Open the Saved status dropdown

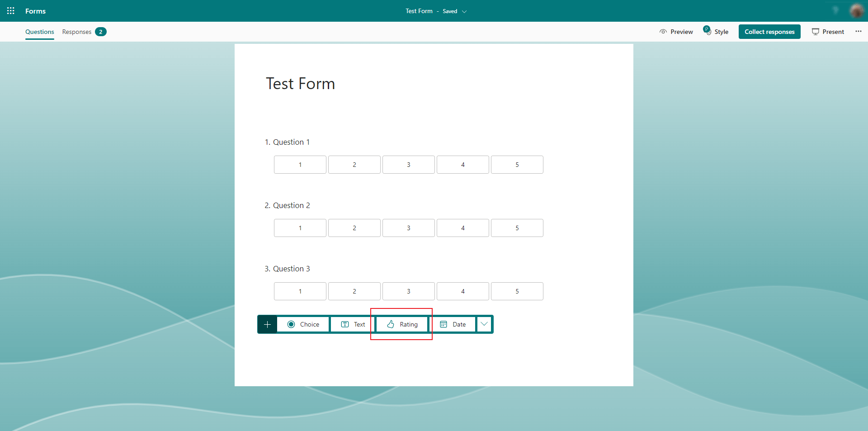tap(464, 11)
